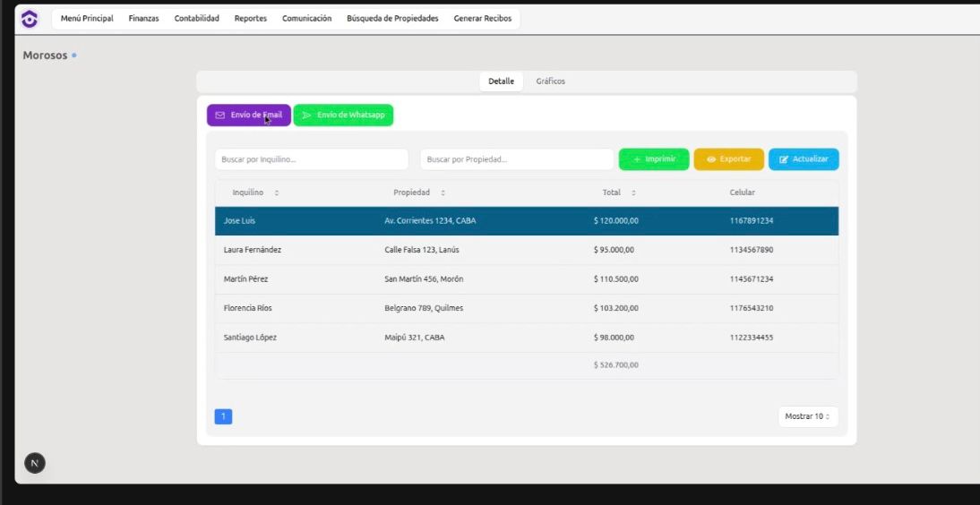
Task: Click the purple app logo icon
Action: pos(30,19)
